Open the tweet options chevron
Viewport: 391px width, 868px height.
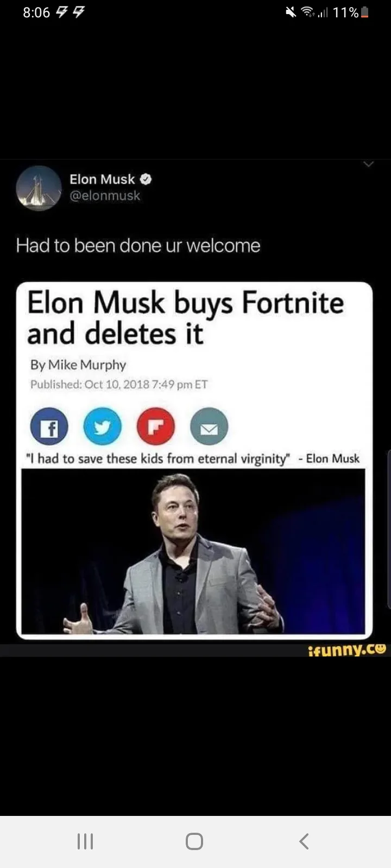(368, 164)
